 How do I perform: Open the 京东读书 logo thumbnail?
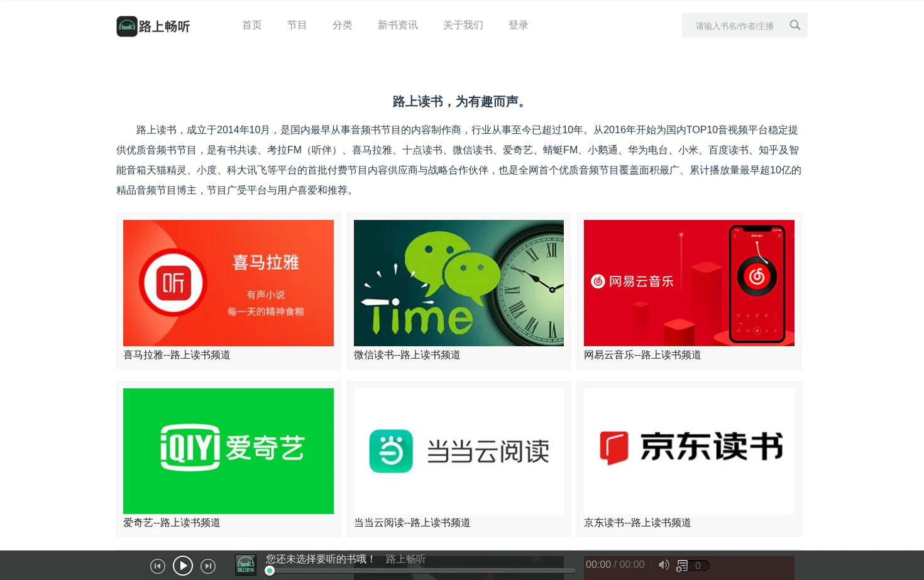[x=689, y=451]
